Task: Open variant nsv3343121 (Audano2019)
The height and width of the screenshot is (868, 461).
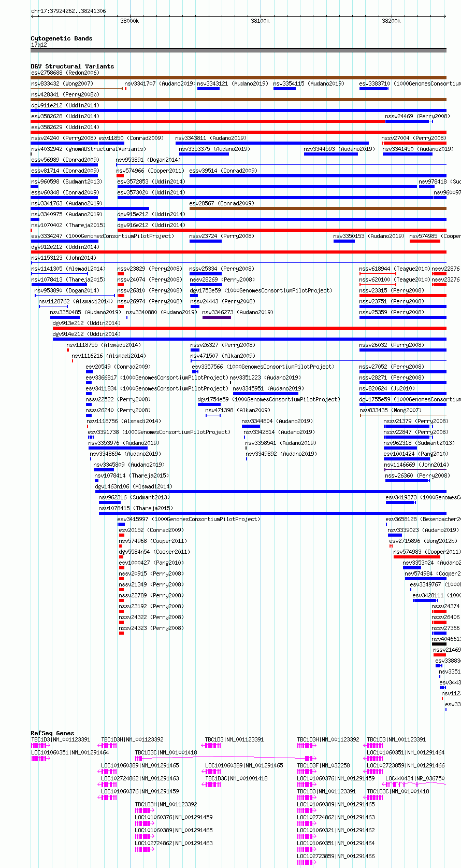Action: pyautogui.click(x=232, y=83)
